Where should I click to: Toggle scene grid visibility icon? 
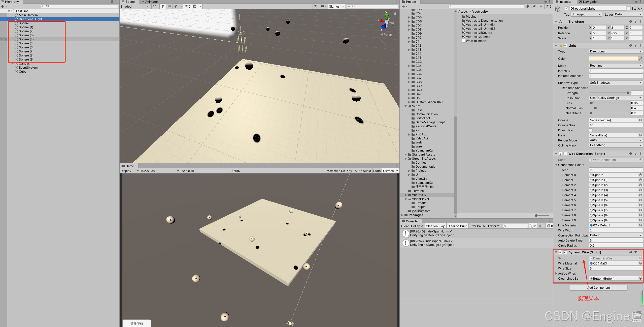pos(195,6)
